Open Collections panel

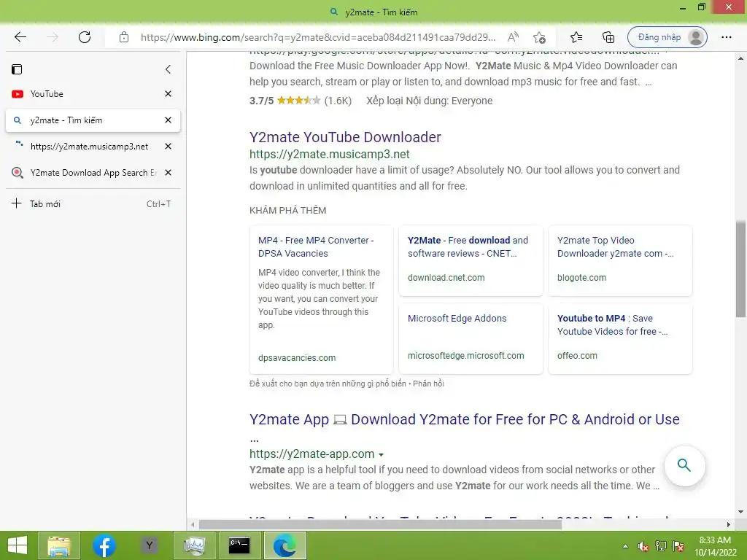(608, 37)
